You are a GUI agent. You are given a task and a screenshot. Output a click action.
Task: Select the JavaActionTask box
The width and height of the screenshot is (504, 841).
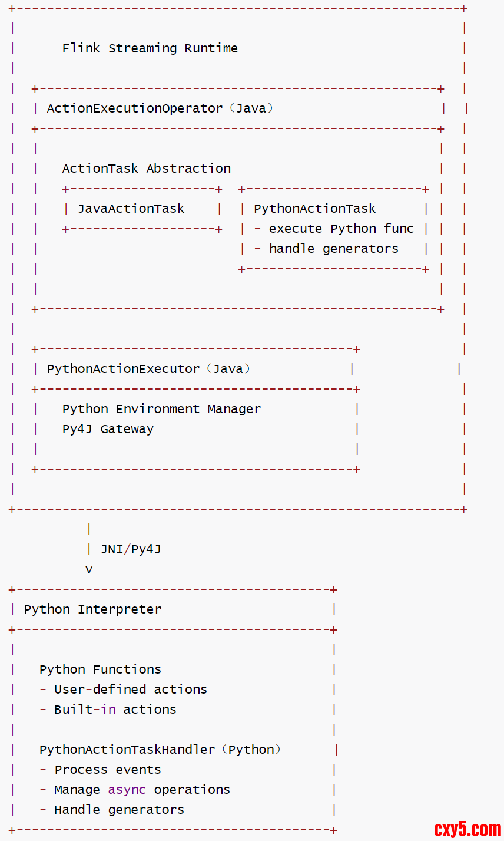coord(131,209)
